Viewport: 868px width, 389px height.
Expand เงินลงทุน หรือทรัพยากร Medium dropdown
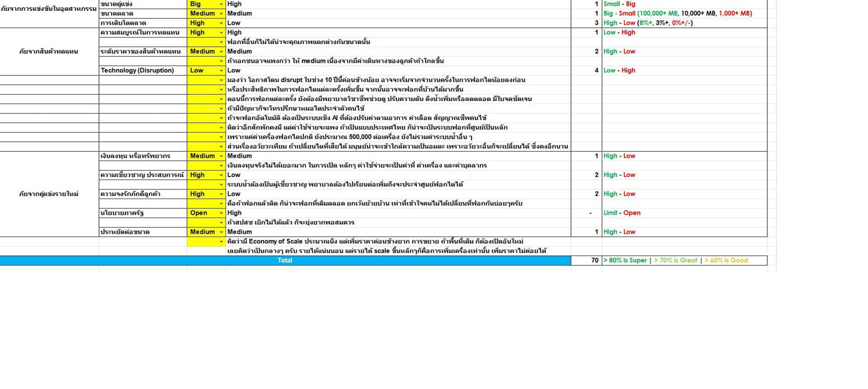[x=221, y=156]
